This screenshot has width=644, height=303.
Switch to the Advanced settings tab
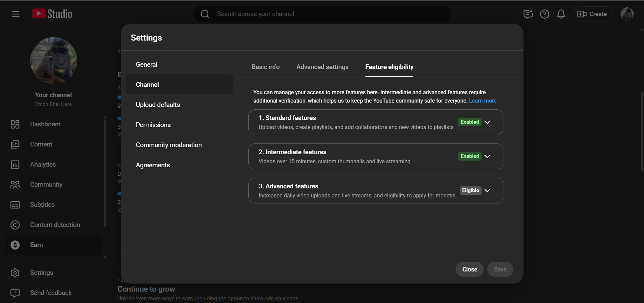(322, 67)
